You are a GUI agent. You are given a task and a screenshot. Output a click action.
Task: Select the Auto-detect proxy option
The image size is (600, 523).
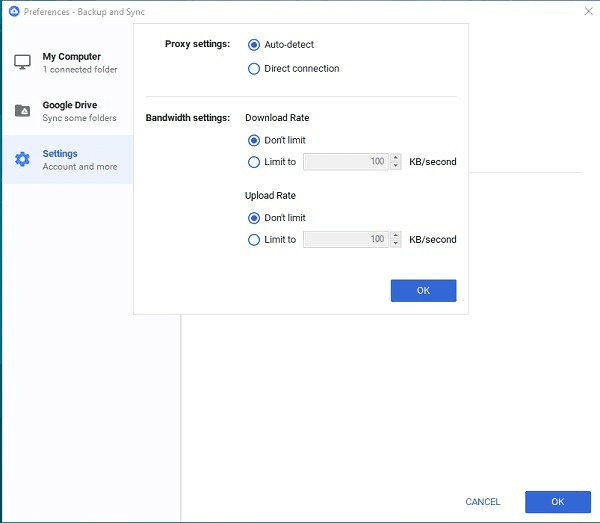(254, 45)
